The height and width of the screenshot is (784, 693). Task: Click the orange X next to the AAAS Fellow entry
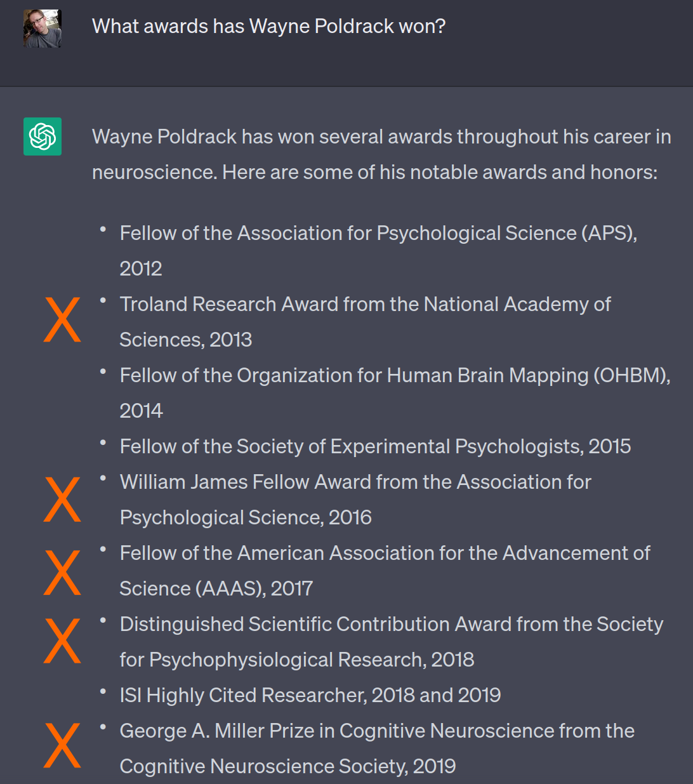click(62, 573)
